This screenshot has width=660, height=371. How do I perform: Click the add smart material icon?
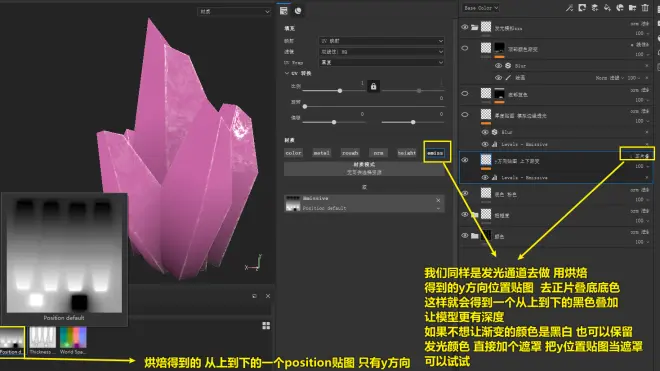[x=620, y=8]
